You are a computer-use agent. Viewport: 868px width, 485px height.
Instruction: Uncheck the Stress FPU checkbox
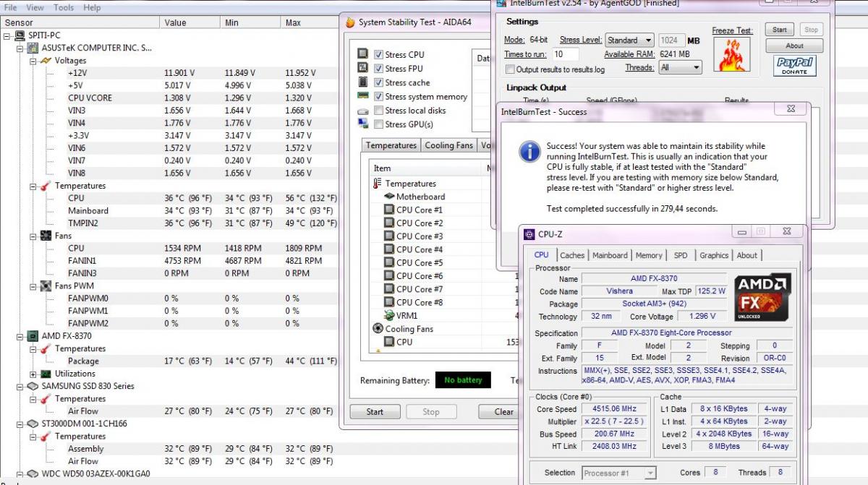pyautogui.click(x=378, y=69)
